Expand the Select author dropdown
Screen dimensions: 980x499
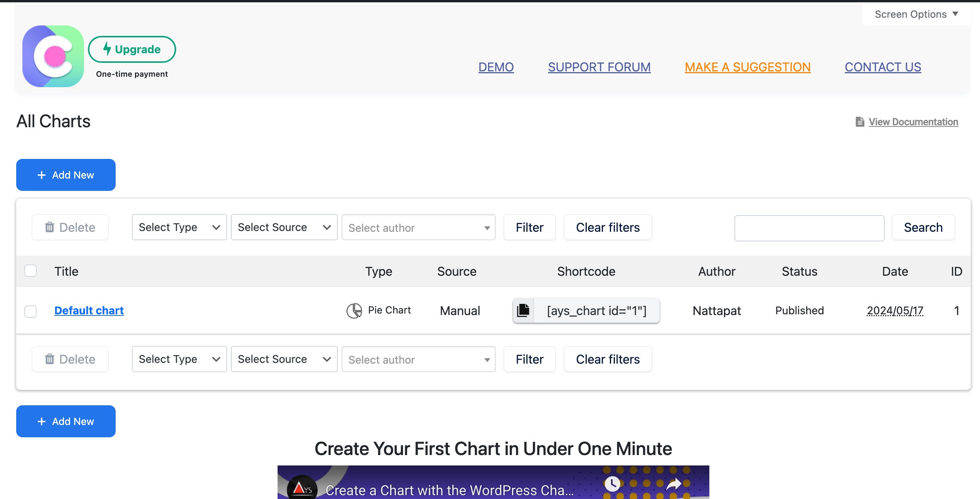pyautogui.click(x=418, y=228)
